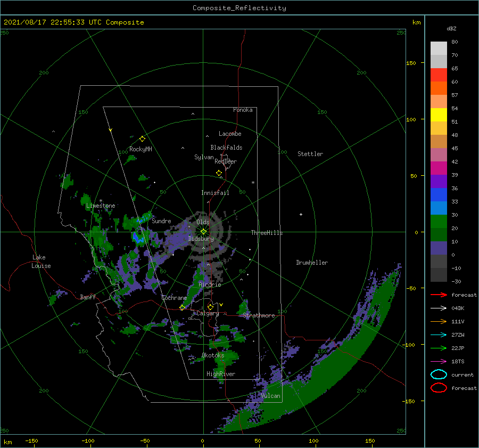
Task: Click the yellow diamond marker near RockyMH
Action: (142, 139)
